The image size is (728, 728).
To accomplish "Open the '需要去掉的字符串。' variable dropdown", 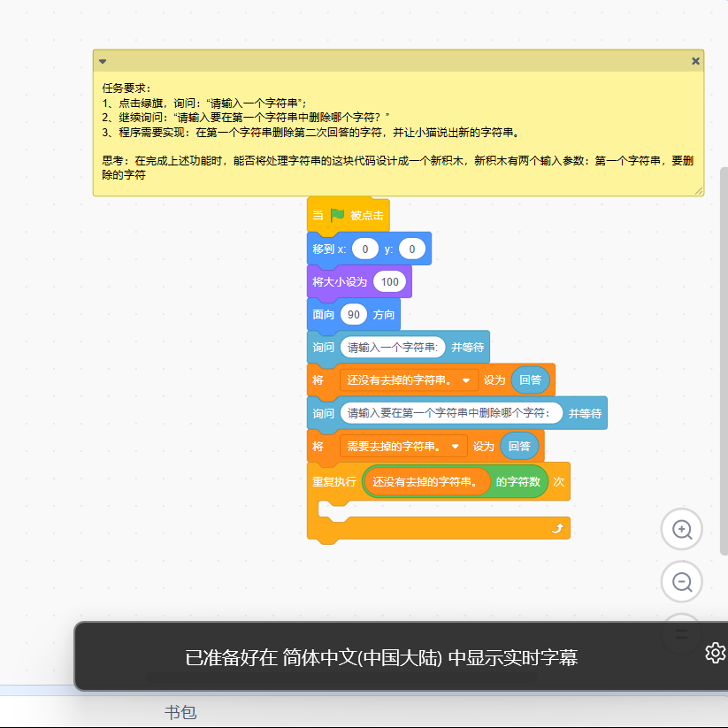I will pos(403,446).
